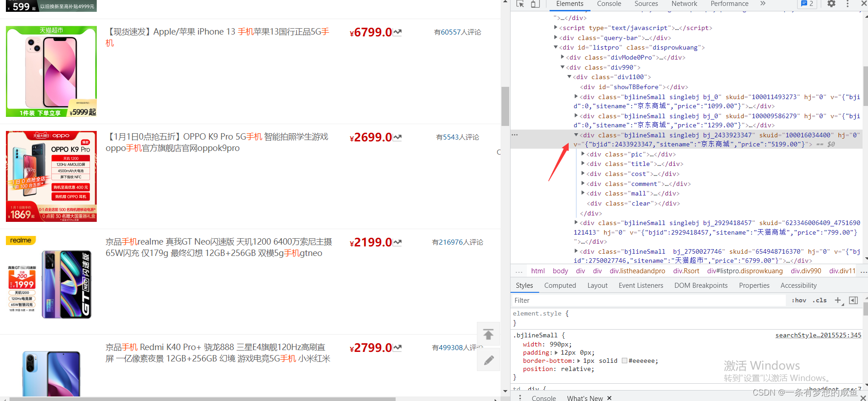Show more DevTools tabs chevron
Viewport: 868px width, 401px height.
(763, 4)
